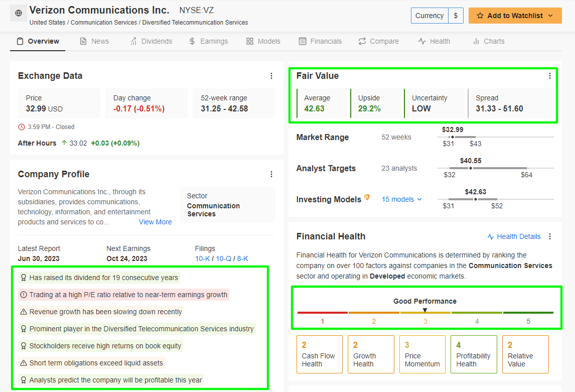Click the Communication Services breadcrumb
The image size is (575, 392).
point(104,23)
